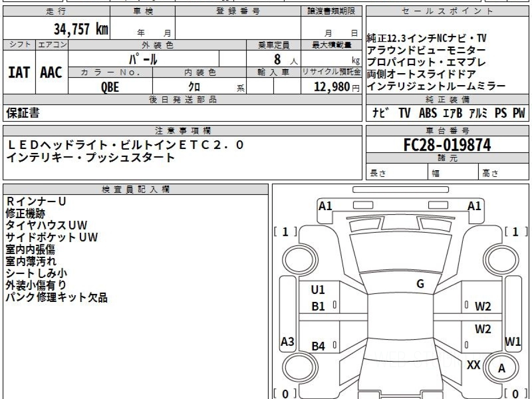
Task: Click the AAC air conditioner cell
Action: (51, 72)
